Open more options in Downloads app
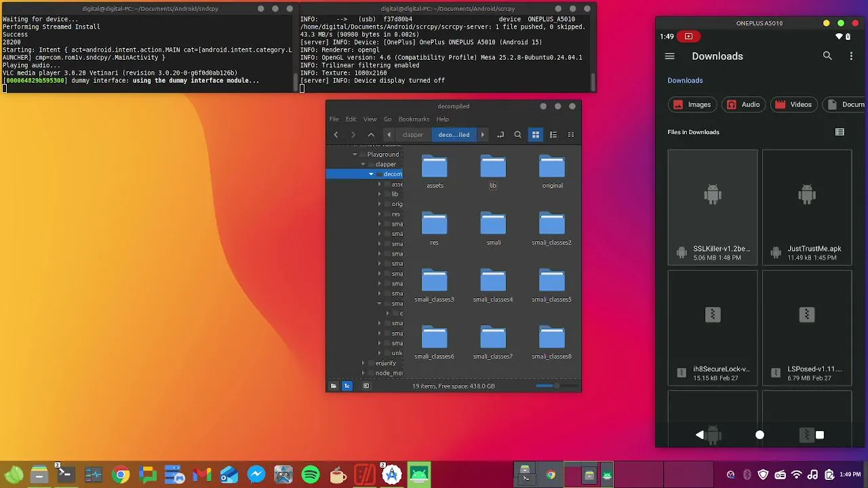Image resolution: width=868 pixels, height=488 pixels. coord(851,56)
